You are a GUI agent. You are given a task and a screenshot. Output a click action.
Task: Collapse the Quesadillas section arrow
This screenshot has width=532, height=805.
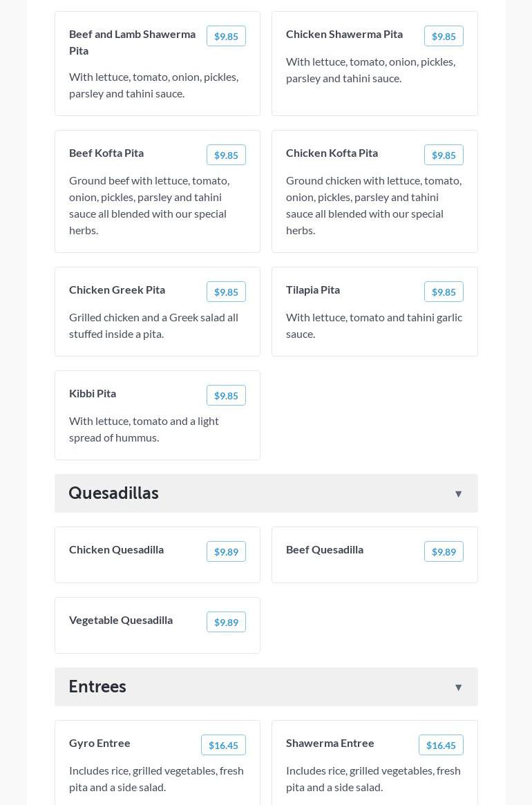pyautogui.click(x=458, y=493)
